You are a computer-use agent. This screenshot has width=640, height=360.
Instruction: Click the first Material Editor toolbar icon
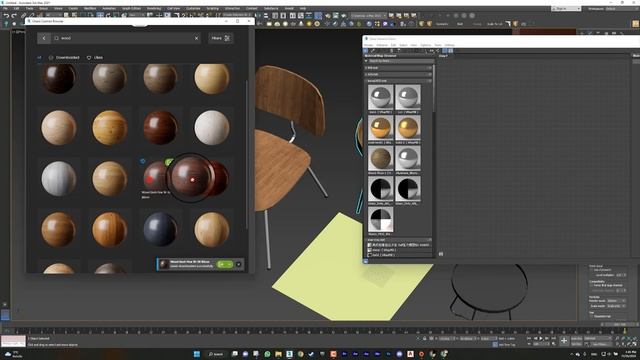[366, 51]
